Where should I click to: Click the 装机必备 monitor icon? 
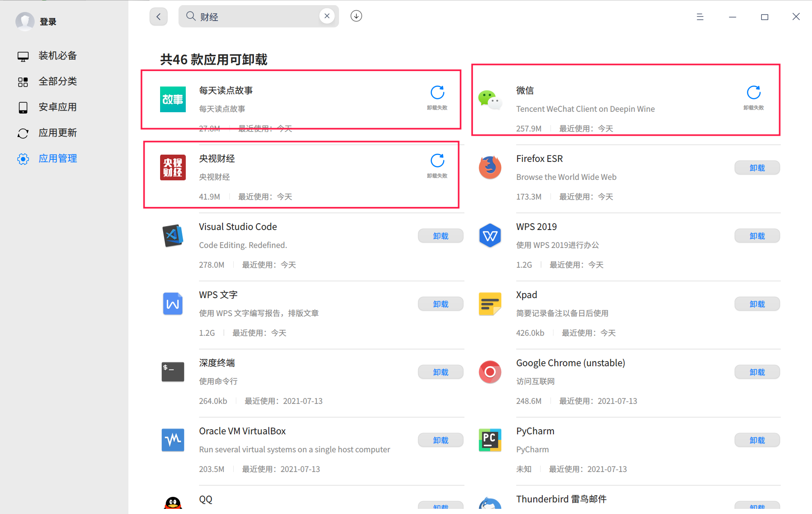tap(23, 56)
